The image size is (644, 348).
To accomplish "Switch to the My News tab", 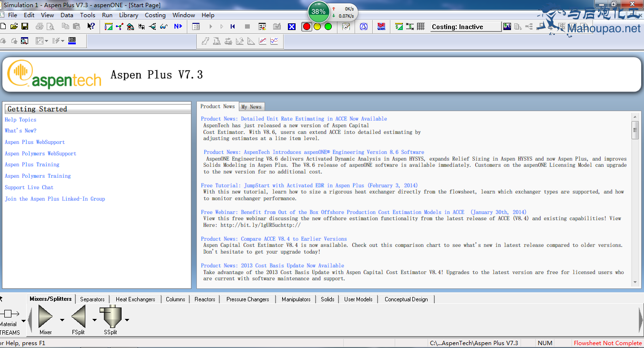I will (252, 107).
